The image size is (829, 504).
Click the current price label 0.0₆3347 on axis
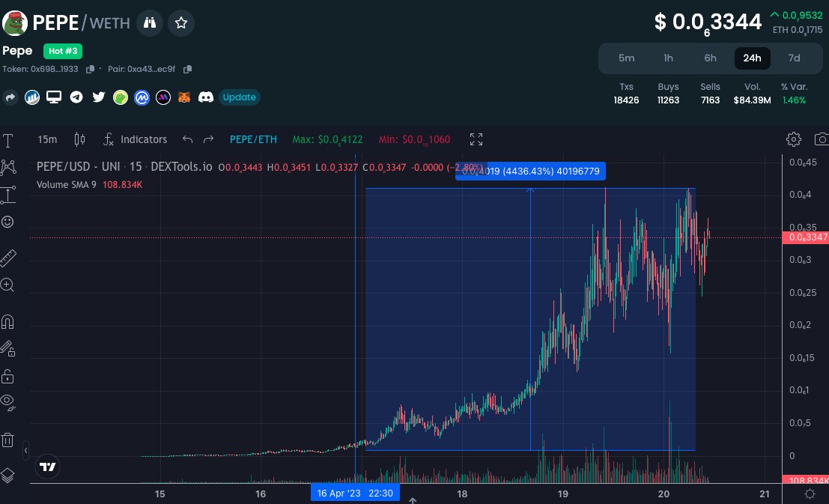(x=805, y=237)
